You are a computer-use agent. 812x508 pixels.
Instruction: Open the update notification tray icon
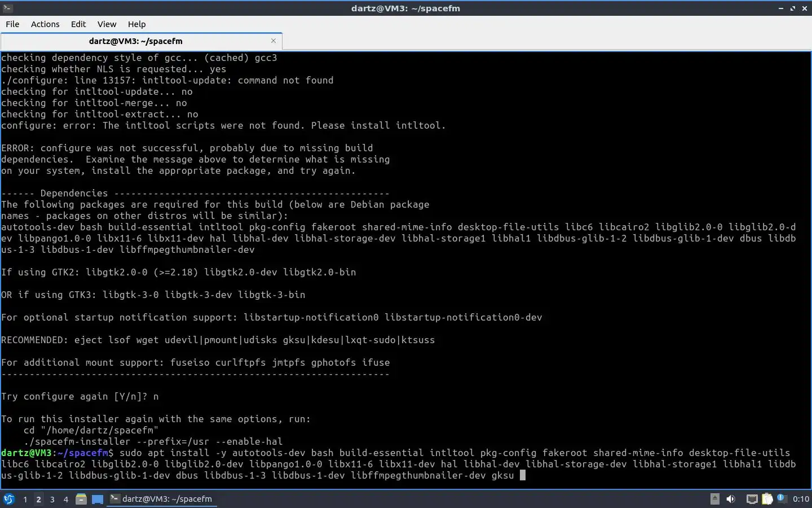pyautogui.click(x=782, y=498)
